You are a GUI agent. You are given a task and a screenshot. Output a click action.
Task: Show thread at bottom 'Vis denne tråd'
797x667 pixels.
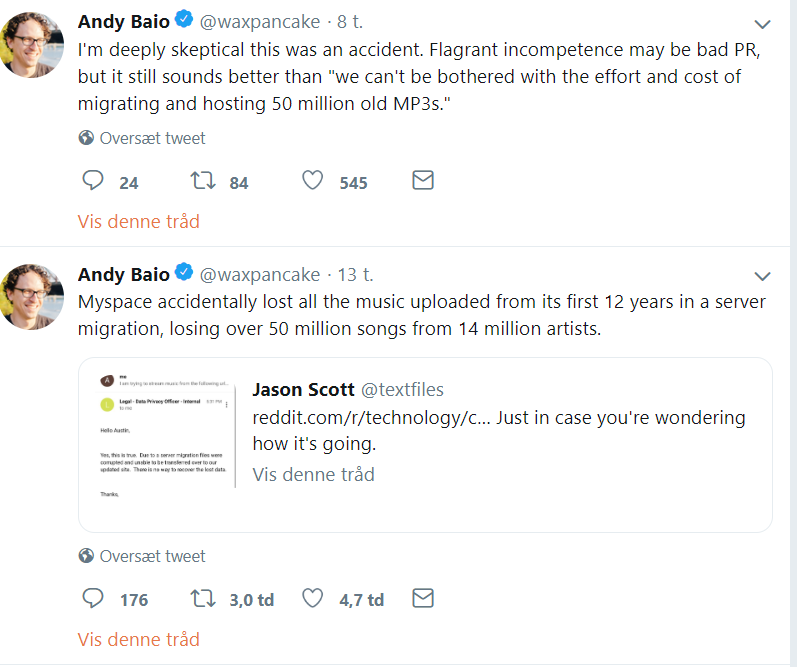pyautogui.click(x=139, y=639)
